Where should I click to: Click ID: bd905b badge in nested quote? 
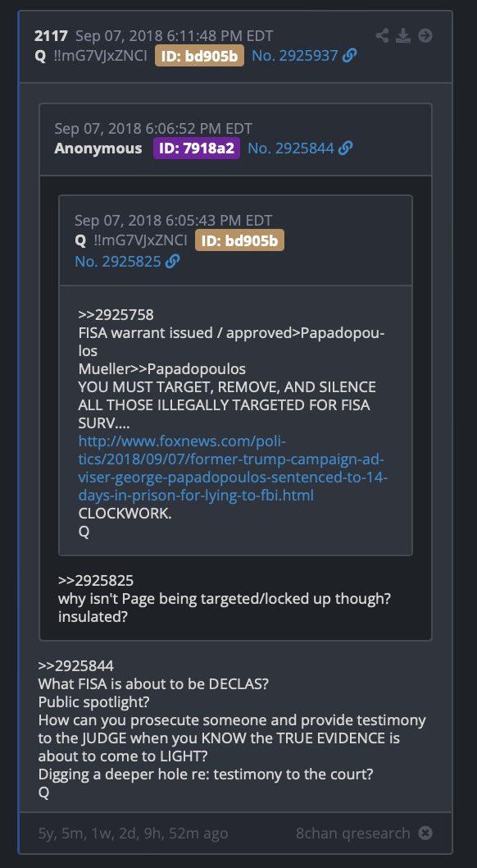click(240, 240)
